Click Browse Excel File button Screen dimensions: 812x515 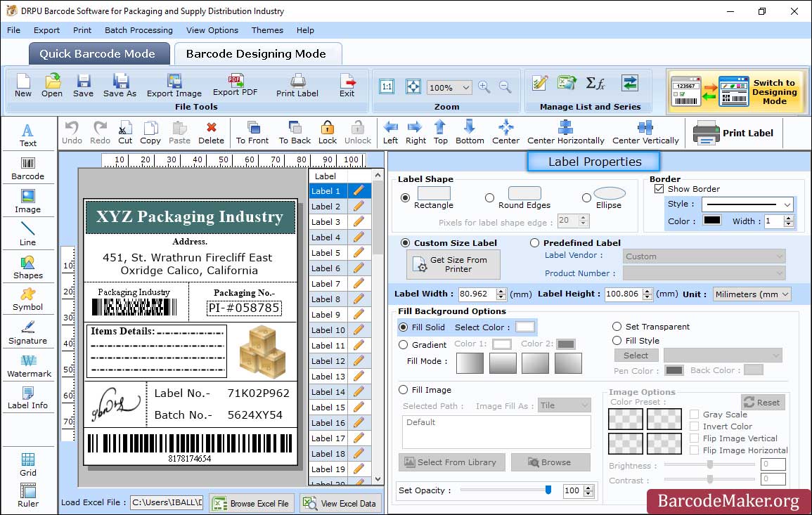[252, 503]
